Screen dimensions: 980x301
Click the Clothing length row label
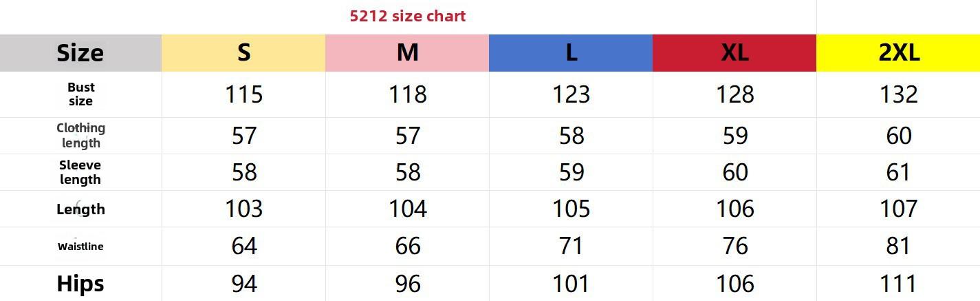tap(81, 135)
